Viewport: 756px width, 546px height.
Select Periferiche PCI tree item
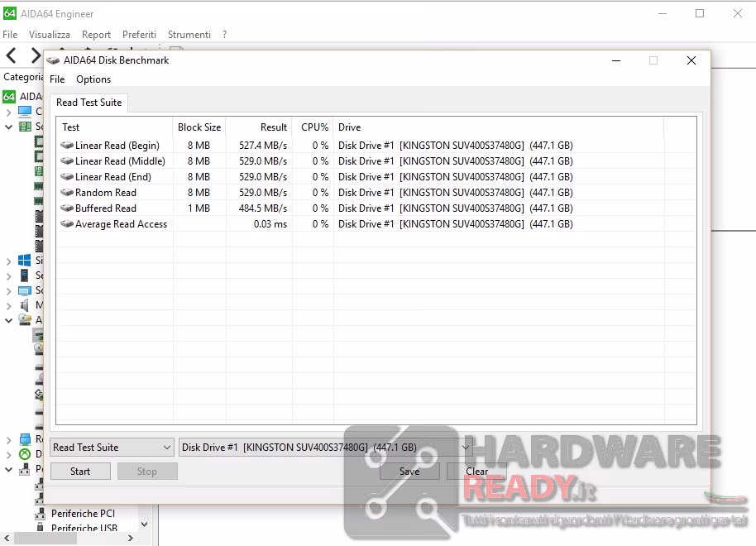click(83, 514)
